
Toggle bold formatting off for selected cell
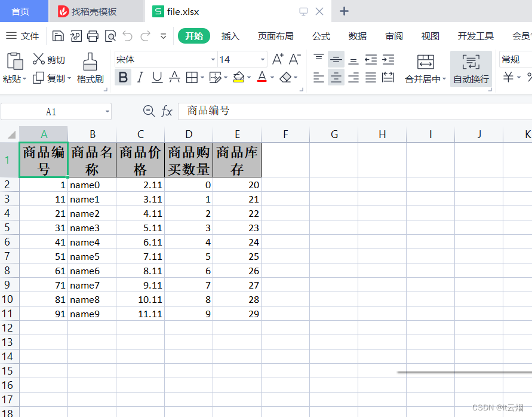pyautogui.click(x=123, y=77)
